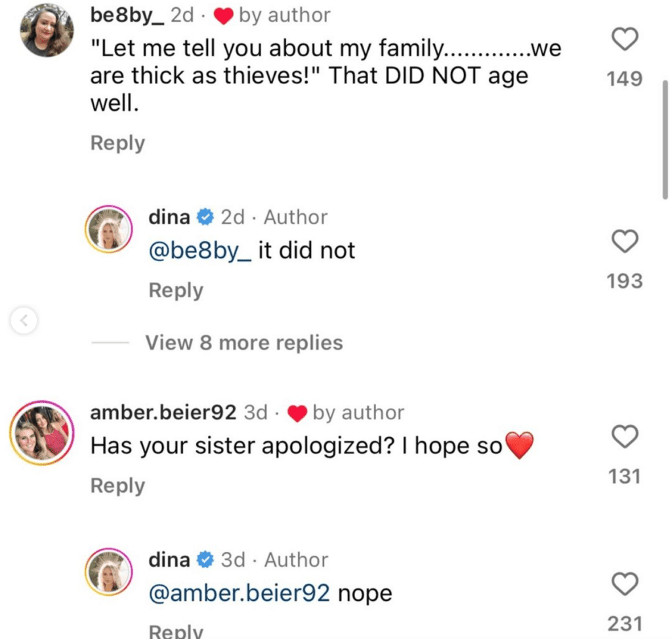Click Reply under dina's "it did not" reply
Viewport: 672px width, 639px height.
coord(175,290)
